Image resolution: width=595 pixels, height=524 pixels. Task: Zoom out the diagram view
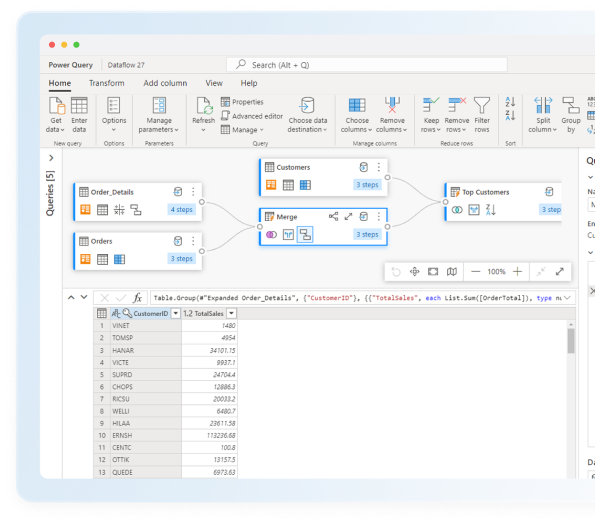[x=475, y=272]
